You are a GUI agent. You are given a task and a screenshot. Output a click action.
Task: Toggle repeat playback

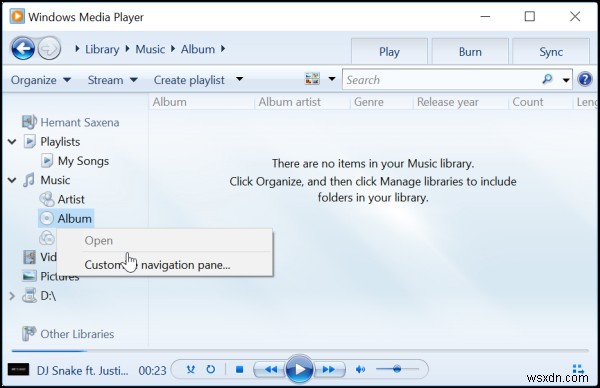tap(210, 370)
